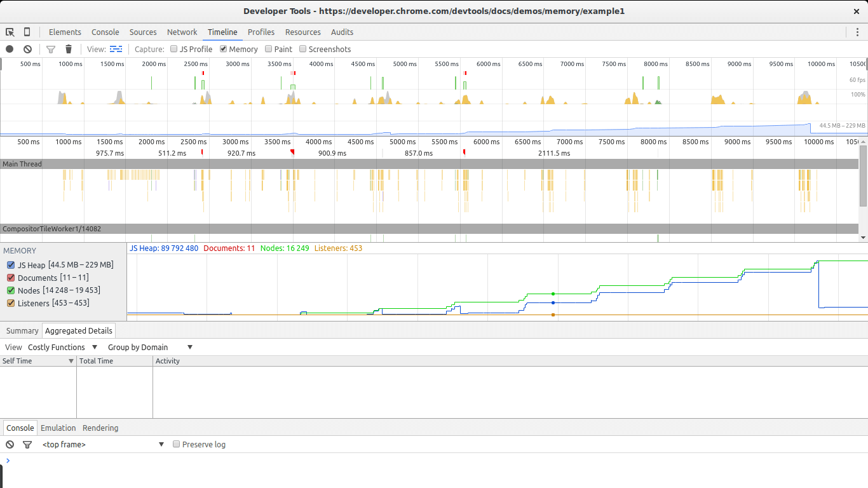Screen dimensions: 868x488
Task: Open the console frame selector dropdown
Action: 102,444
